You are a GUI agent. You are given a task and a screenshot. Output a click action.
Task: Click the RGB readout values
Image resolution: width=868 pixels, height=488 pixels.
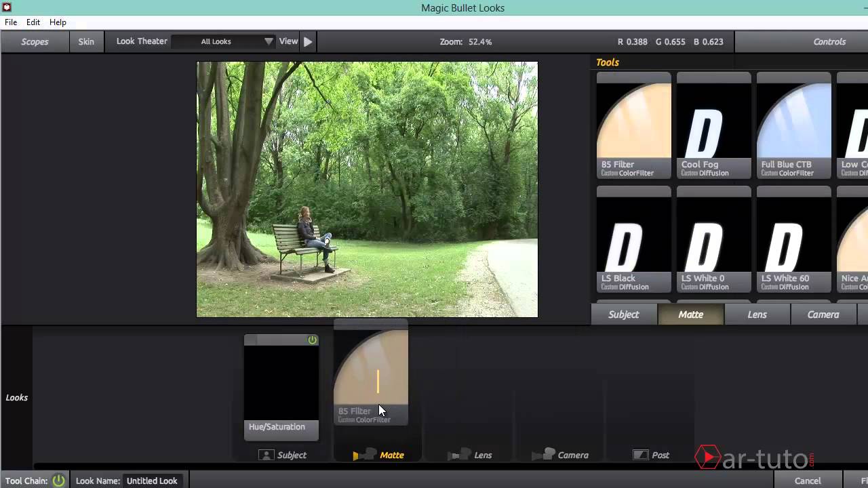(x=670, y=42)
